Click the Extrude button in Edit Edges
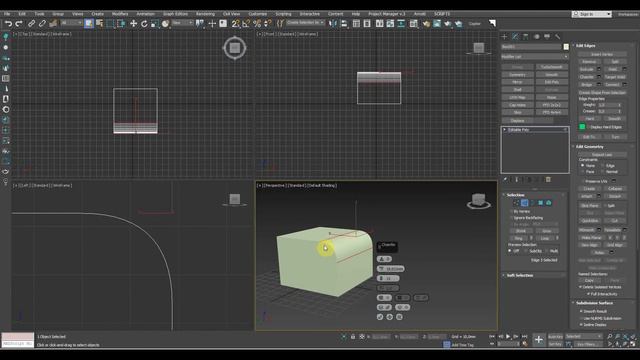640x360 pixels. click(587, 69)
